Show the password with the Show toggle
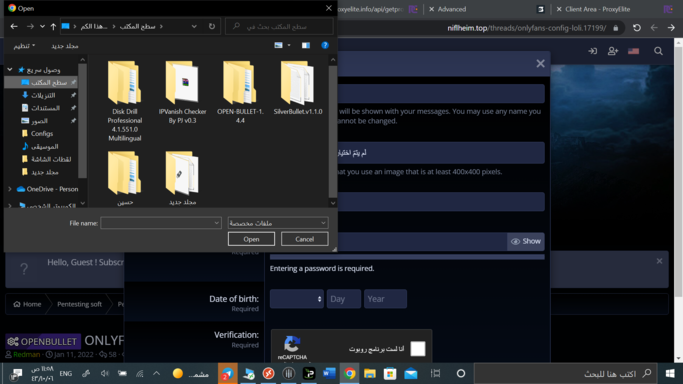Viewport: 683px width, 384px height. 526,241
